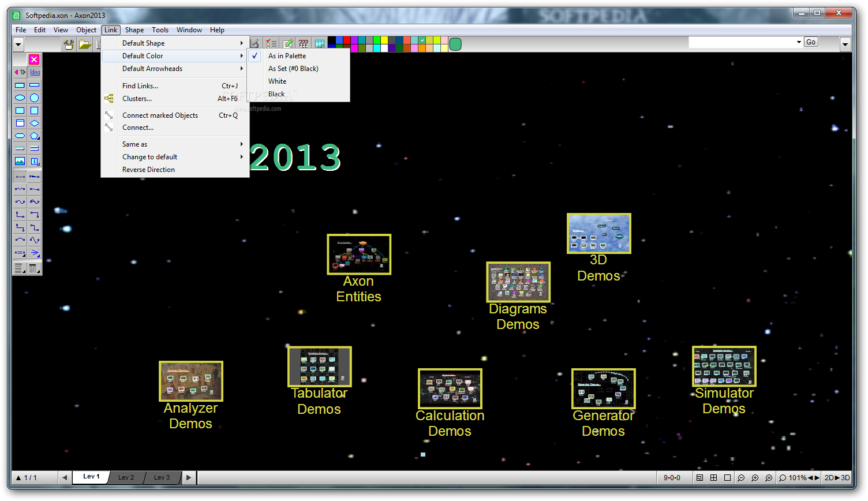Click the nested squares view icon
The height and width of the screenshot is (501, 868).
tap(699, 478)
